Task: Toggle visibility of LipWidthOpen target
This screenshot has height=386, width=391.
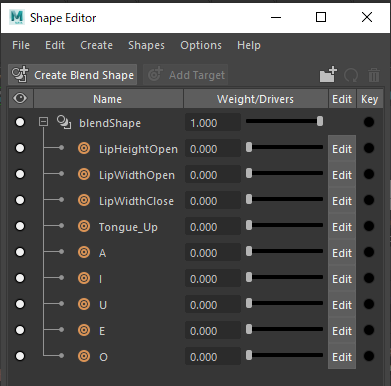Action: (20, 174)
